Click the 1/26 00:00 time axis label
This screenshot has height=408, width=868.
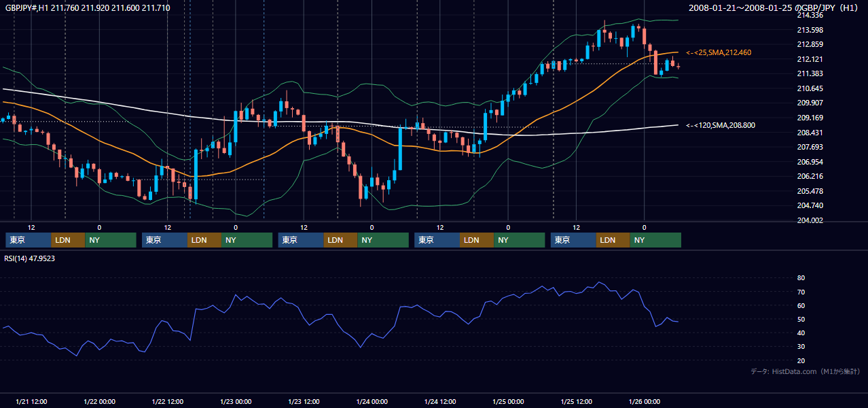point(644,401)
